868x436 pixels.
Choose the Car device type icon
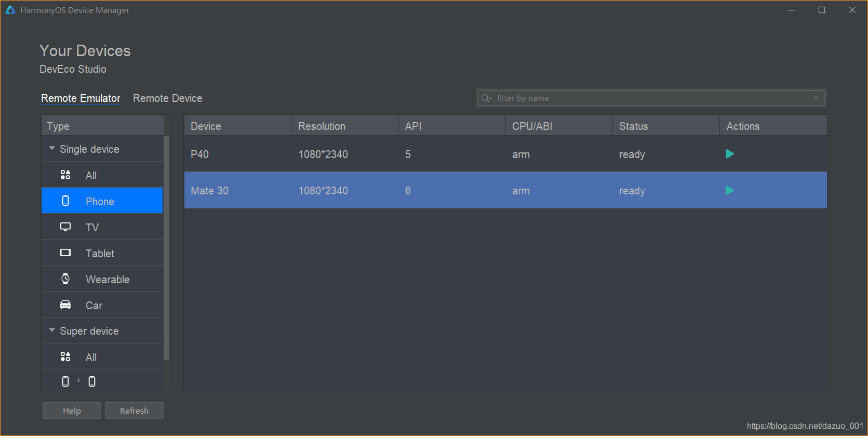[x=65, y=305]
